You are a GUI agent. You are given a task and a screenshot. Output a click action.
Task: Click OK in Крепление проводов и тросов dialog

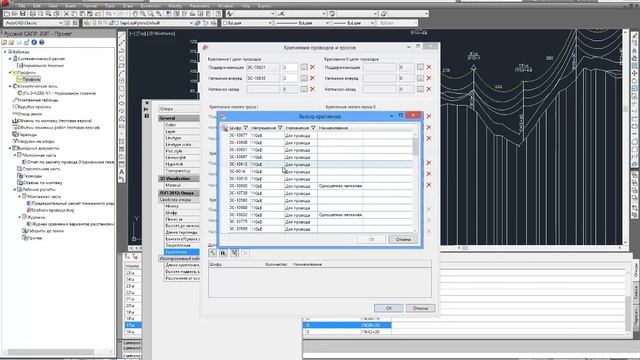coord(389,308)
